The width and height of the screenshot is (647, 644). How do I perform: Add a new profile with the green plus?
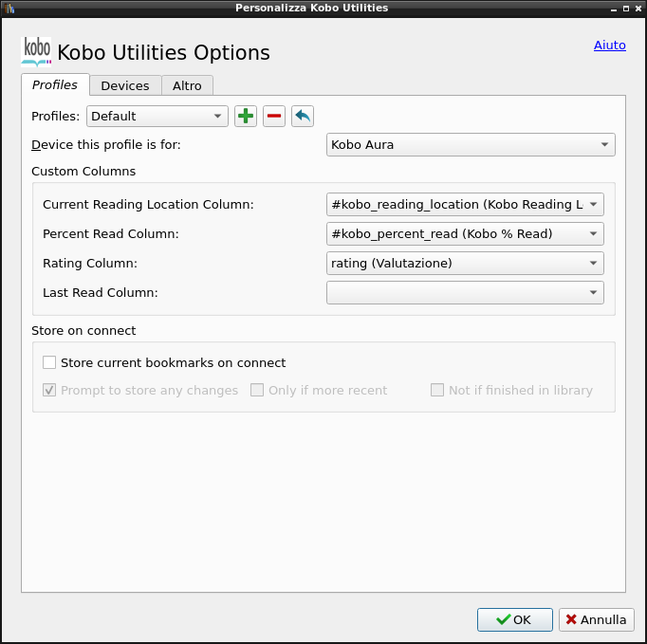click(x=246, y=116)
